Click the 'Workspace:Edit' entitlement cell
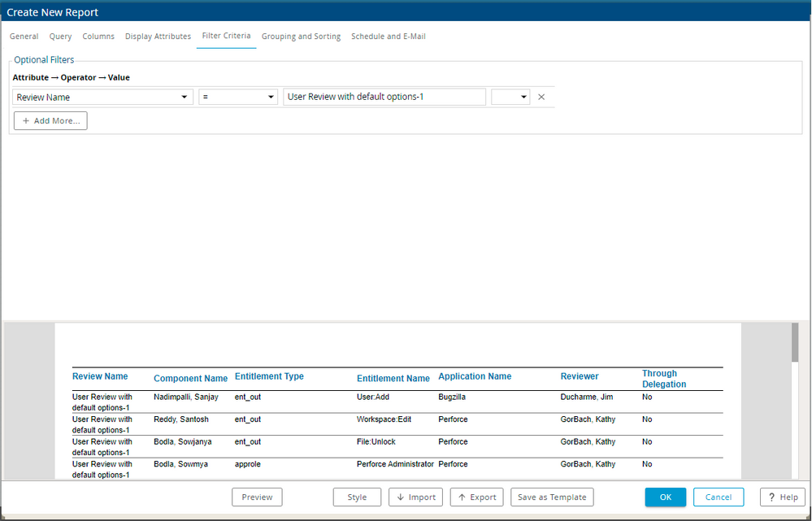Image resolution: width=812 pixels, height=521 pixels. tap(384, 419)
